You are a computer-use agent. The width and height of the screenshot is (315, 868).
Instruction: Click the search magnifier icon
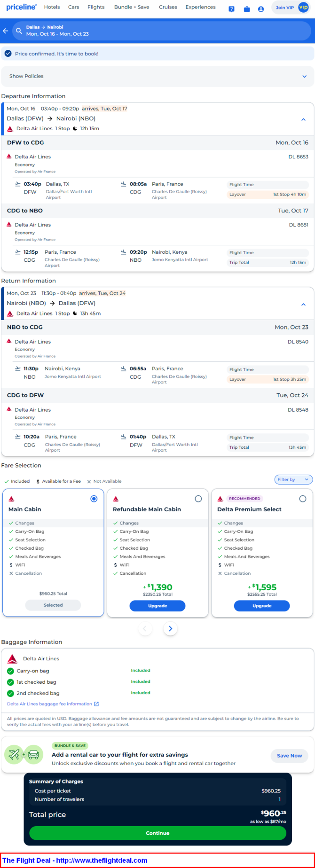(x=19, y=31)
